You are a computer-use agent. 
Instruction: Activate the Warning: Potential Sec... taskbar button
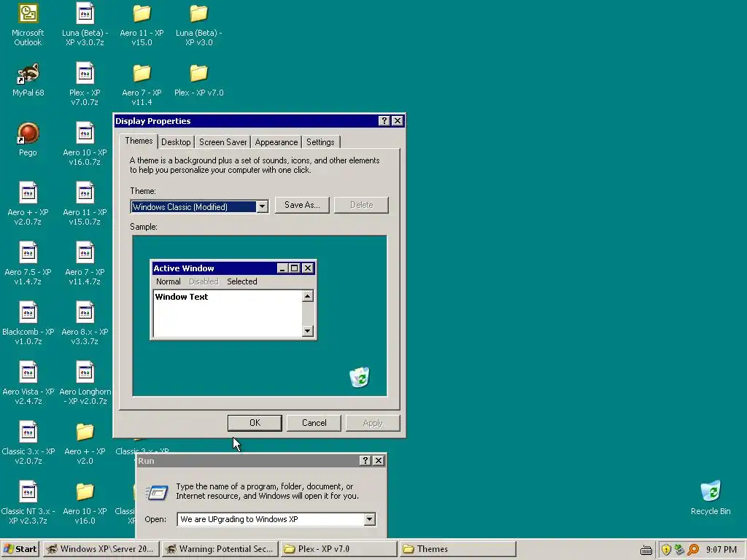(x=220, y=549)
